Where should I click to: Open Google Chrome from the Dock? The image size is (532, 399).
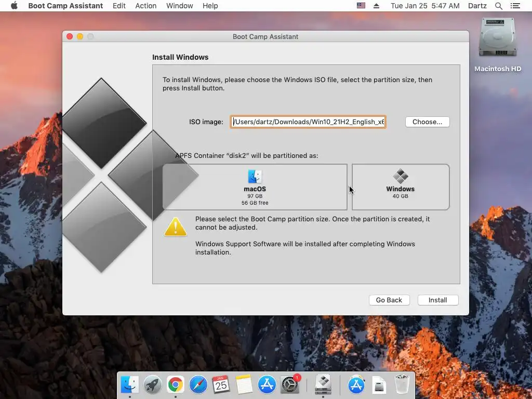pos(175,385)
